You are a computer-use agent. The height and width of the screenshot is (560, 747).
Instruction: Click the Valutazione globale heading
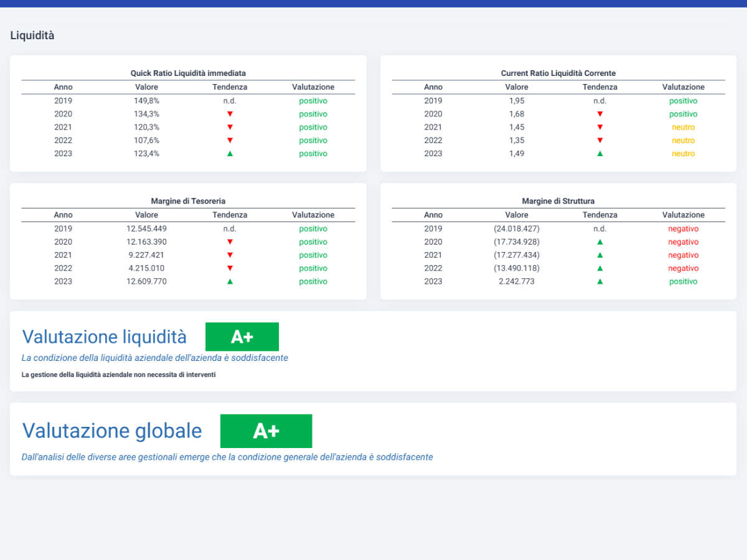[112, 431]
